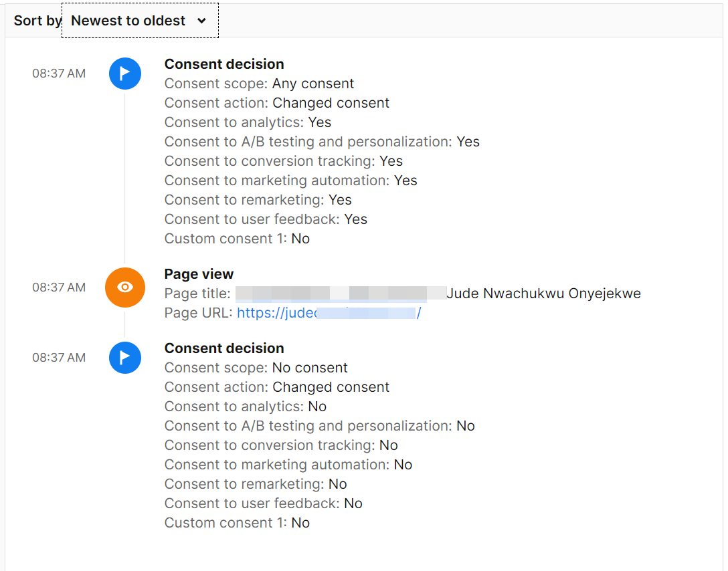Click the chevron beside Newest to oldest

(x=203, y=21)
